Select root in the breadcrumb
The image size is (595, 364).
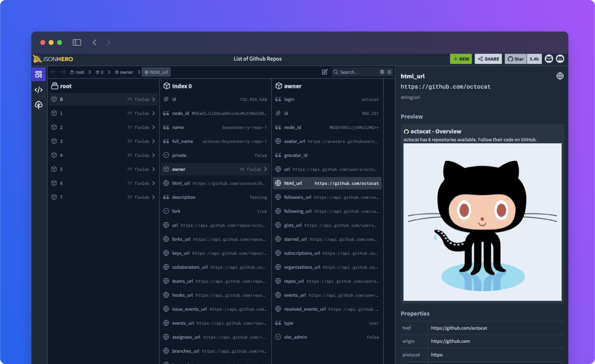coord(77,72)
